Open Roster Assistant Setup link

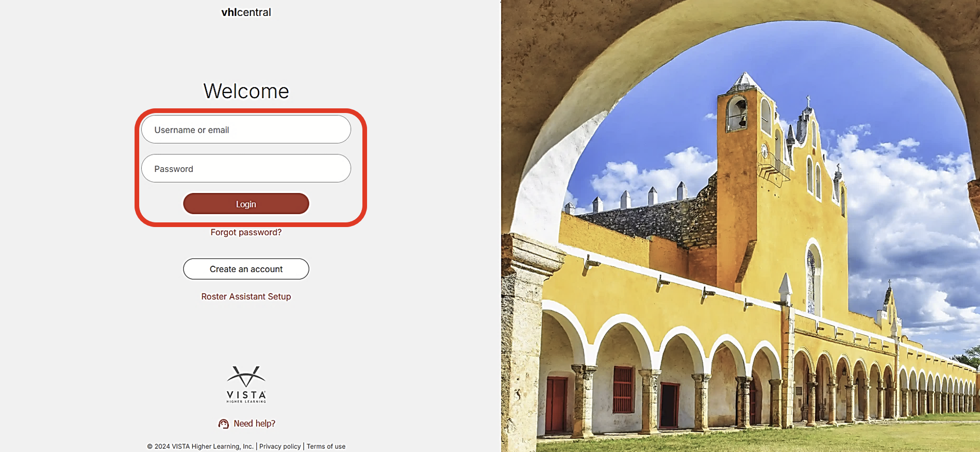[x=246, y=296]
